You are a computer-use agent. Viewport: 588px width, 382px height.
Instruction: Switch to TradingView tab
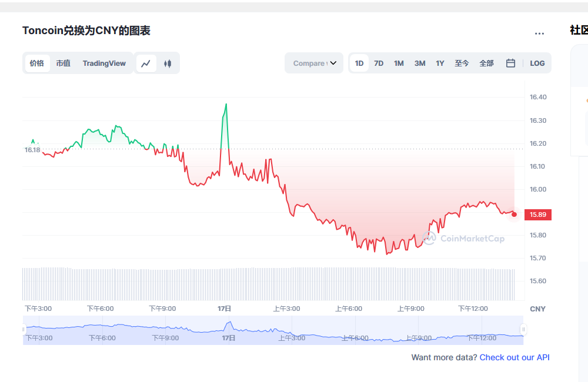104,63
